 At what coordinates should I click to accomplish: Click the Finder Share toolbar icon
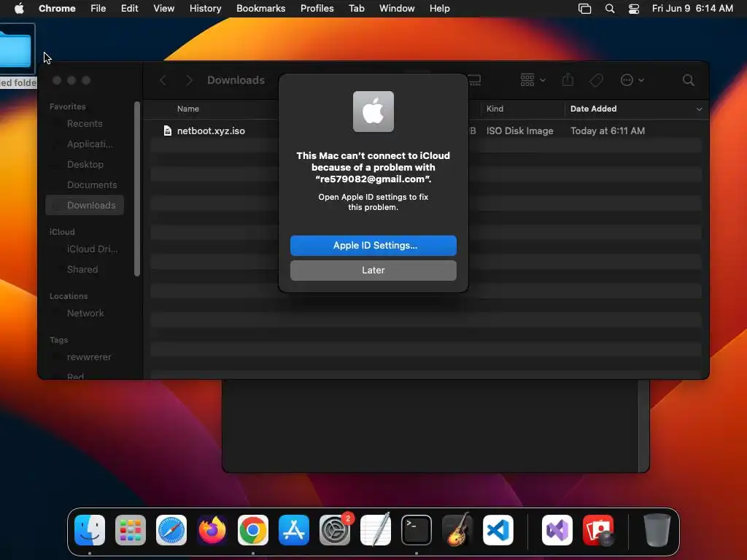[568, 79]
